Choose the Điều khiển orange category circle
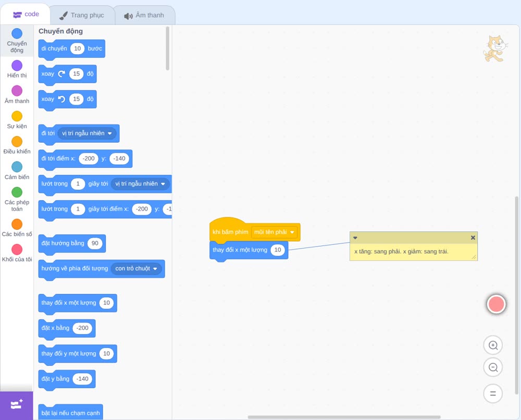Viewport: 521px width, 420px height. pos(17,142)
